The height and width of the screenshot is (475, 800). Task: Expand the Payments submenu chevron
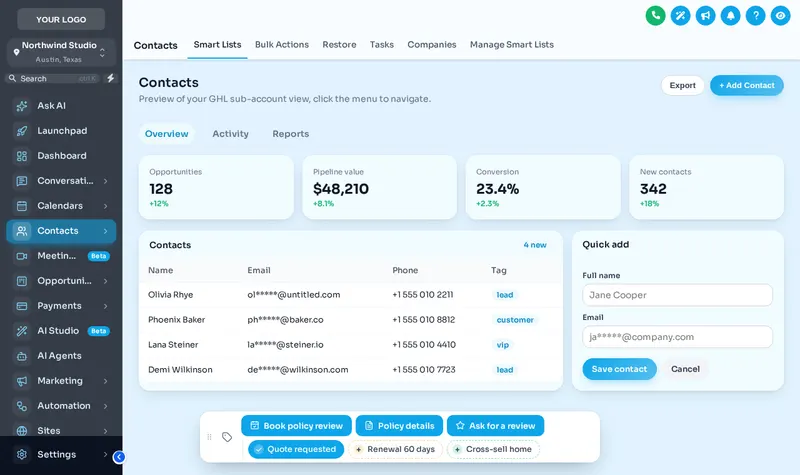106,306
